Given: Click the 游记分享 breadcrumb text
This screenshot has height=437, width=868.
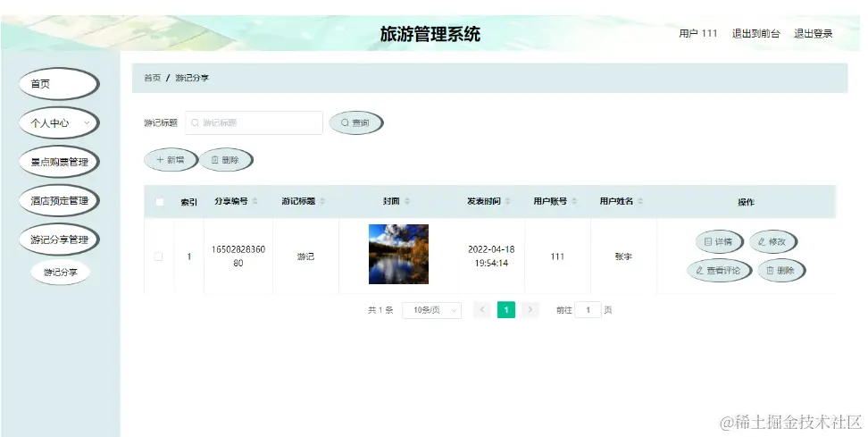Looking at the screenshot, I should coord(192,78).
